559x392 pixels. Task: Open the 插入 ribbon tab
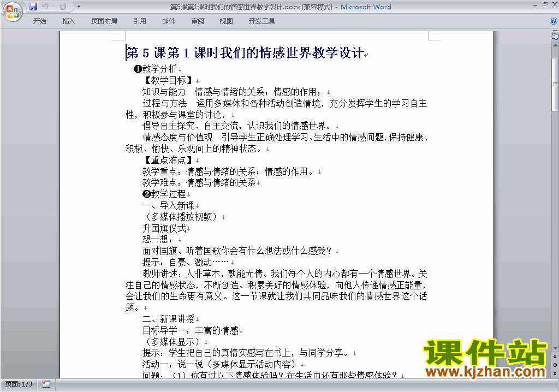[68, 21]
